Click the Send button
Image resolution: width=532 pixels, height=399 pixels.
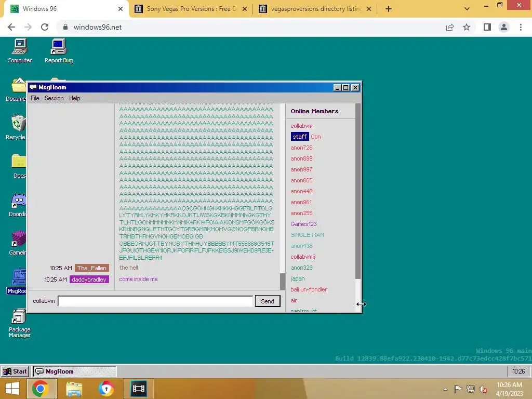[268, 301]
